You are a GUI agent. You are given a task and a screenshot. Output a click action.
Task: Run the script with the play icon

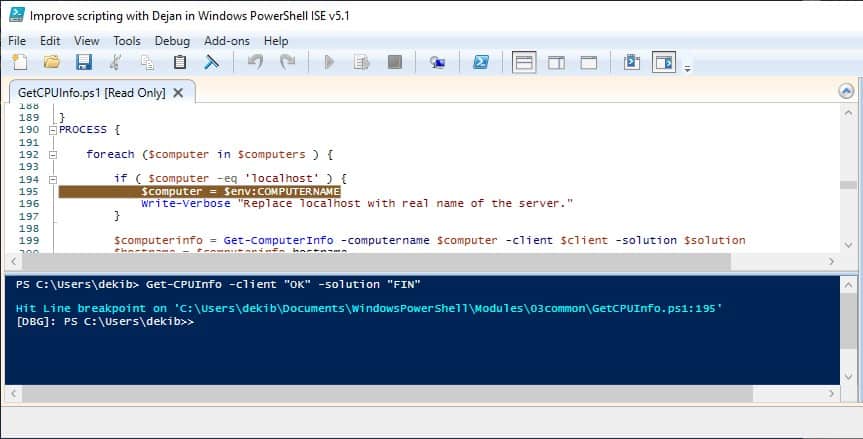[x=329, y=62]
